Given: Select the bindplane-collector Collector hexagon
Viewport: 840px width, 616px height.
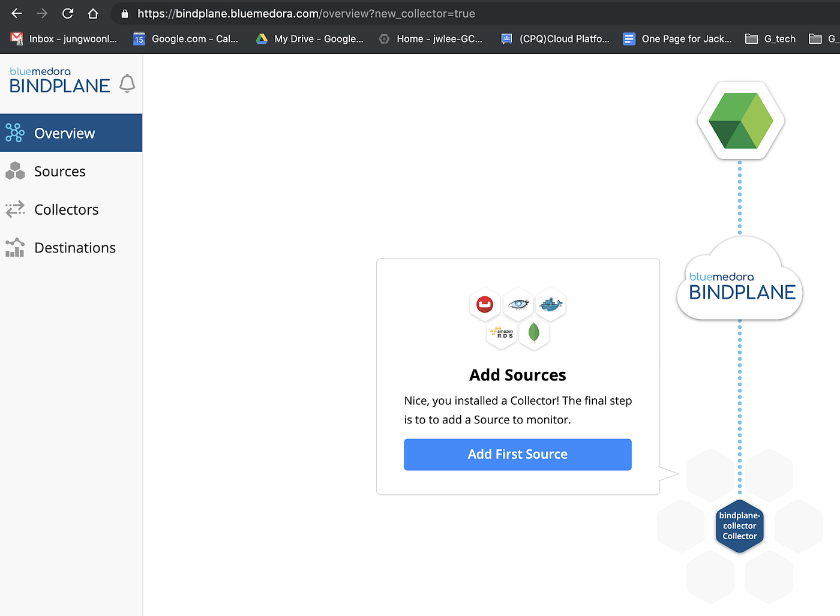Looking at the screenshot, I should (x=739, y=526).
